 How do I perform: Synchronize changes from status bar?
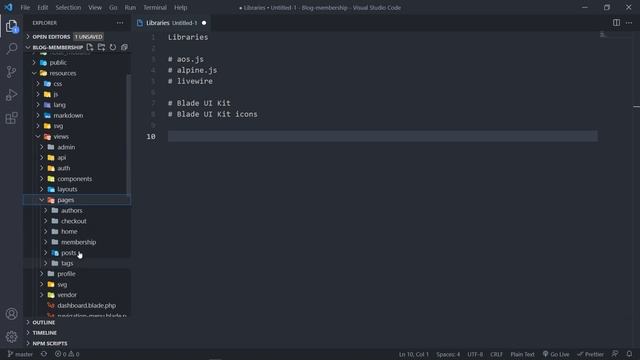44,354
